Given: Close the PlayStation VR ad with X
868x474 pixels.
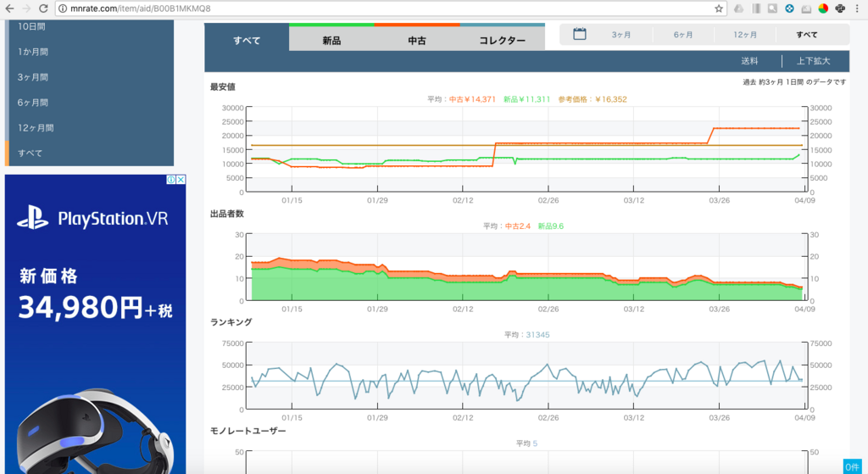Looking at the screenshot, I should click(x=181, y=180).
